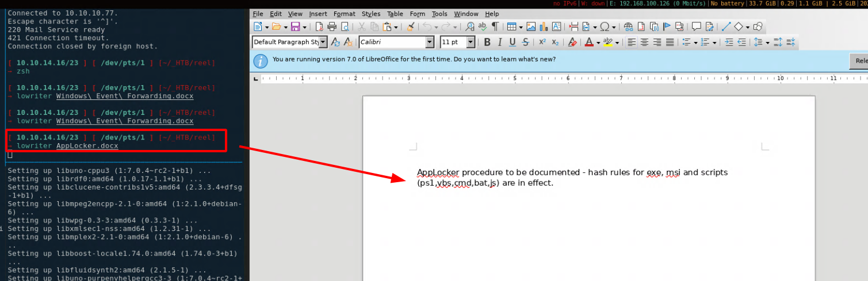868x281 pixels.
Task: Click the Paste clipboard icon
Action: [x=388, y=26]
